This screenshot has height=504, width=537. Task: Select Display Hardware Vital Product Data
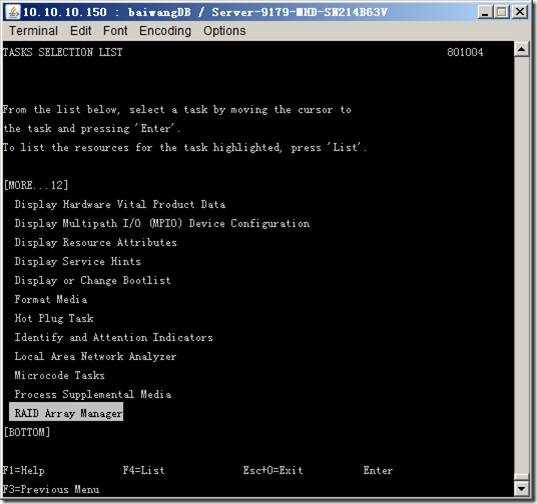120,204
